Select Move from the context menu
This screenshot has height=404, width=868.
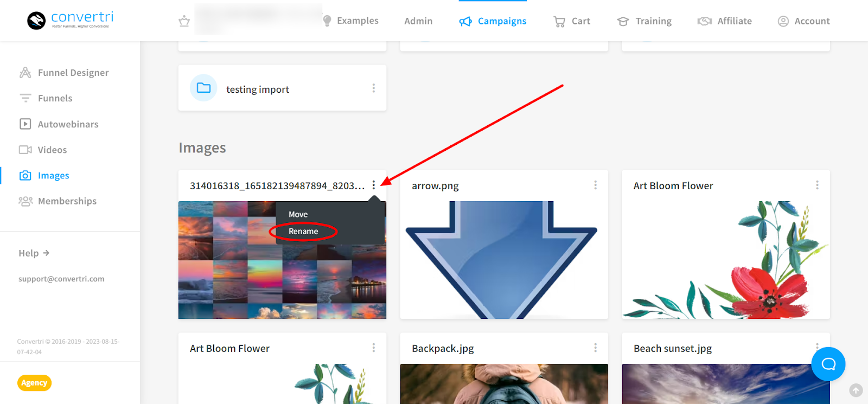coord(298,214)
